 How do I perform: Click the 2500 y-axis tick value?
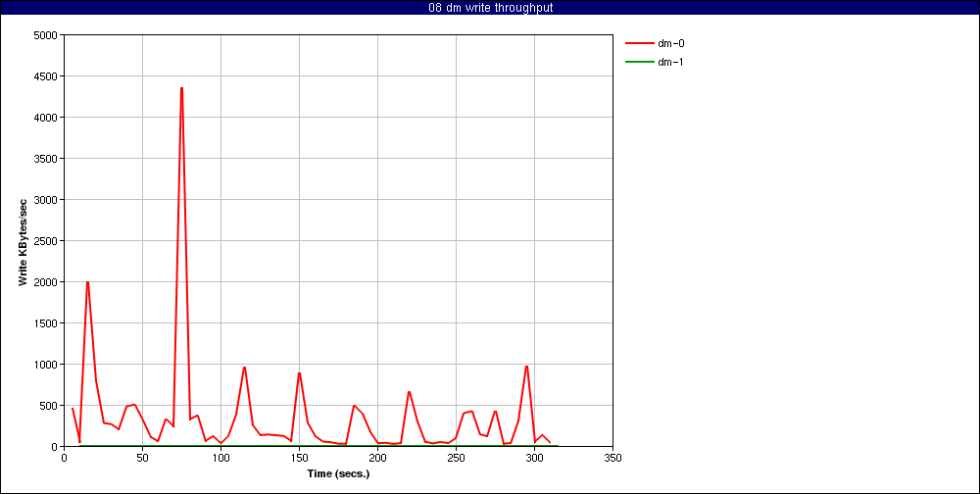46,241
